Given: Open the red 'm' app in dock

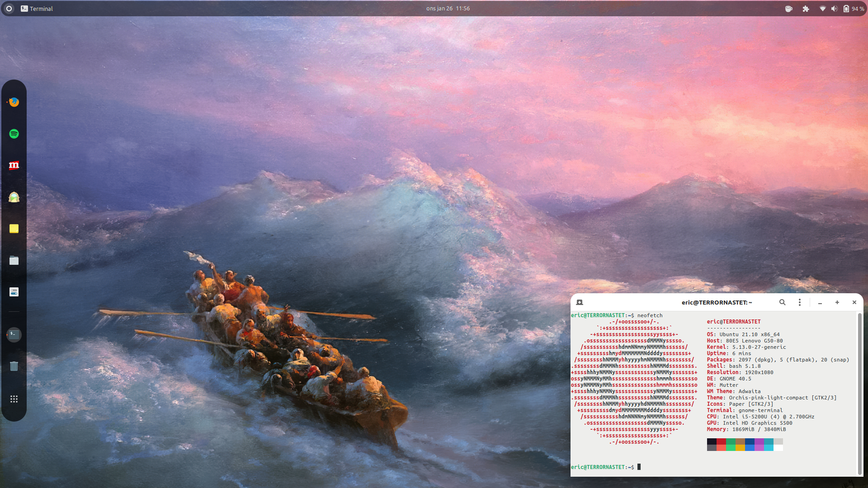Looking at the screenshot, I should point(14,165).
